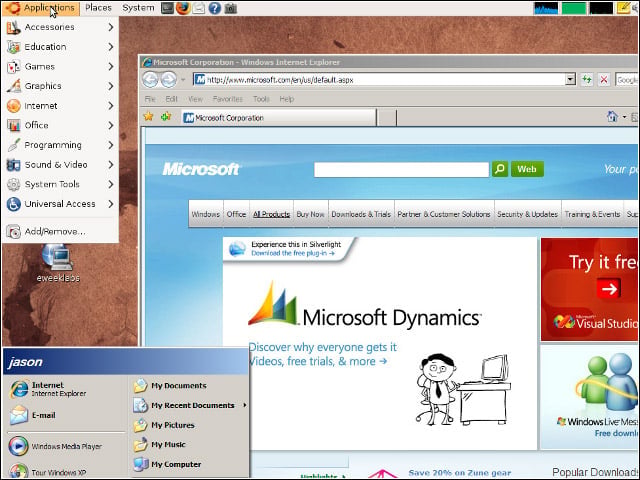640x480 pixels.
Task: Expand My Recent Documents submenu arrow
Action: pyautogui.click(x=244, y=405)
